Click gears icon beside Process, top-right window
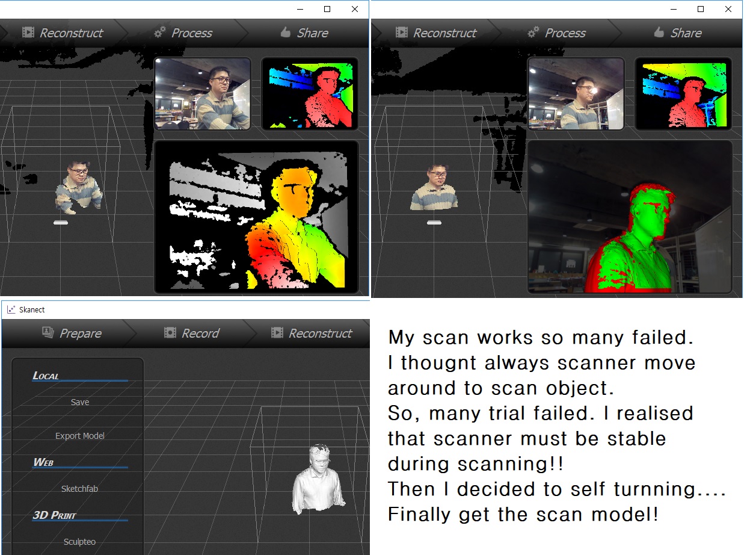The image size is (756, 555). [533, 33]
